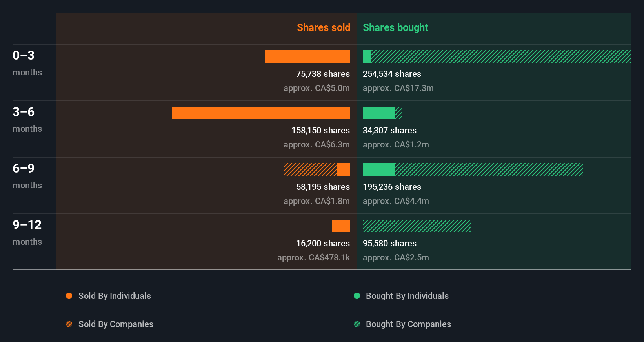This screenshot has height=342, width=644.
Task: Click the 0–3 months orange sold bar
Action: (x=307, y=56)
